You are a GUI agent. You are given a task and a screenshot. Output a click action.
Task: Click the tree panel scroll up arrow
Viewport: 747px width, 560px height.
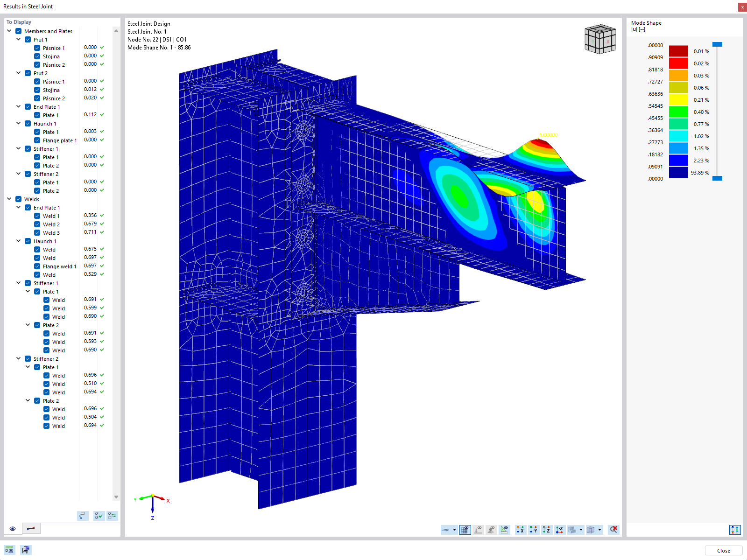coord(116,31)
